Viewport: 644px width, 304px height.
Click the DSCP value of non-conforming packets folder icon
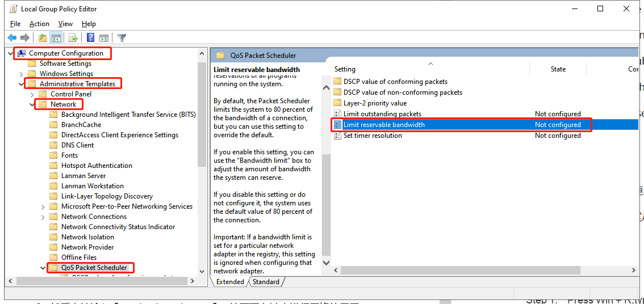coord(337,92)
